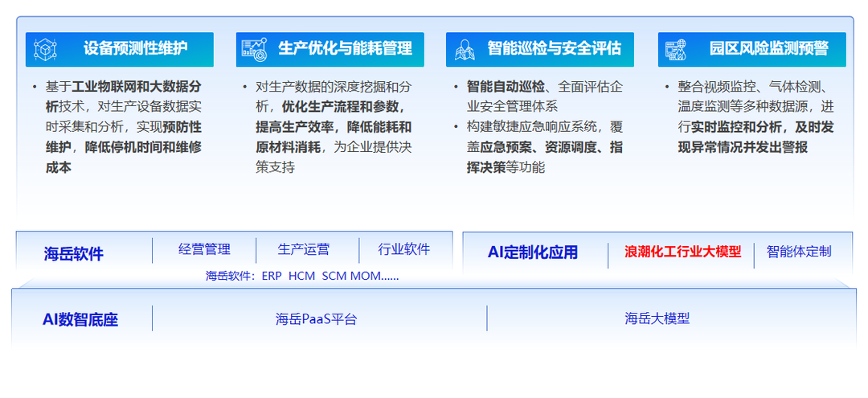Open the 生产运营 item
The height and width of the screenshot is (398, 868).
click(x=303, y=249)
